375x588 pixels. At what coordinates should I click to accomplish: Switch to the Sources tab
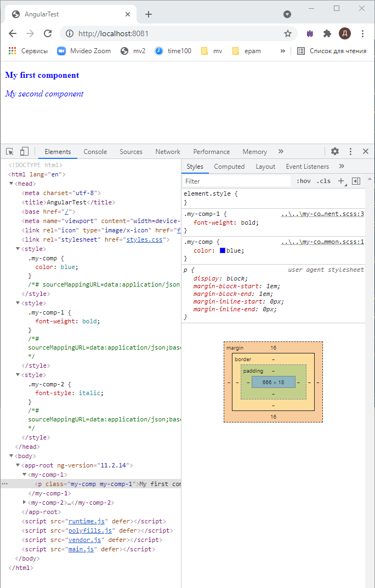(x=131, y=151)
